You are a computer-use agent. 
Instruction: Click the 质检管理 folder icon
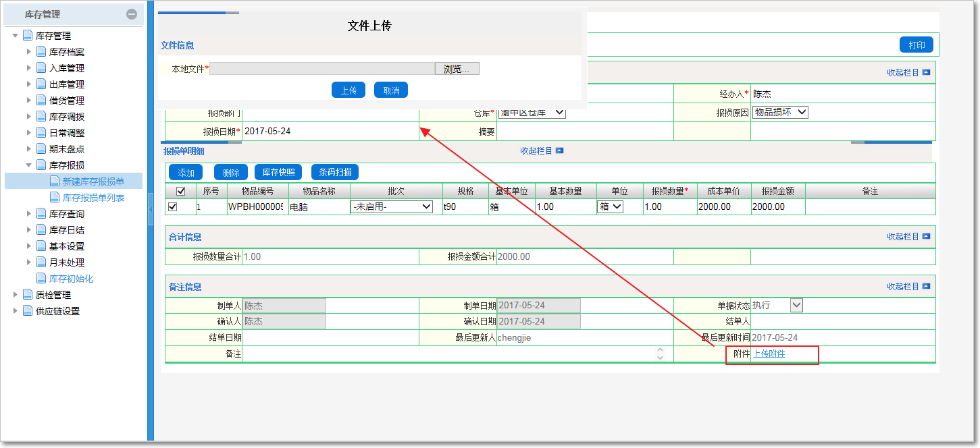(x=28, y=295)
